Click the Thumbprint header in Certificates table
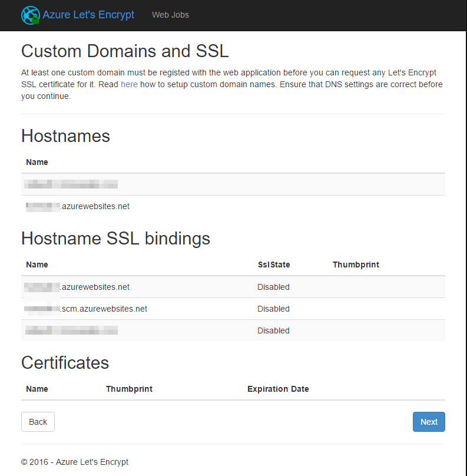Viewport: 467px width, 476px height. 129,389
